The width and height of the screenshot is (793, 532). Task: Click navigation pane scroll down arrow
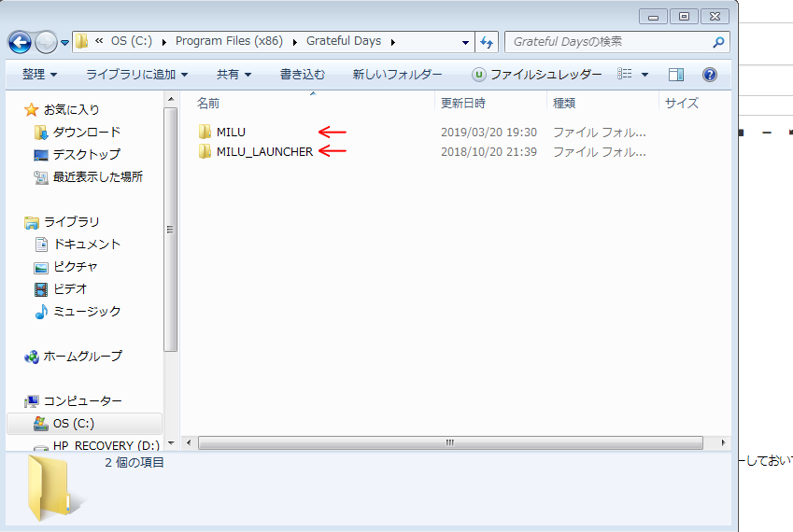pyautogui.click(x=171, y=443)
